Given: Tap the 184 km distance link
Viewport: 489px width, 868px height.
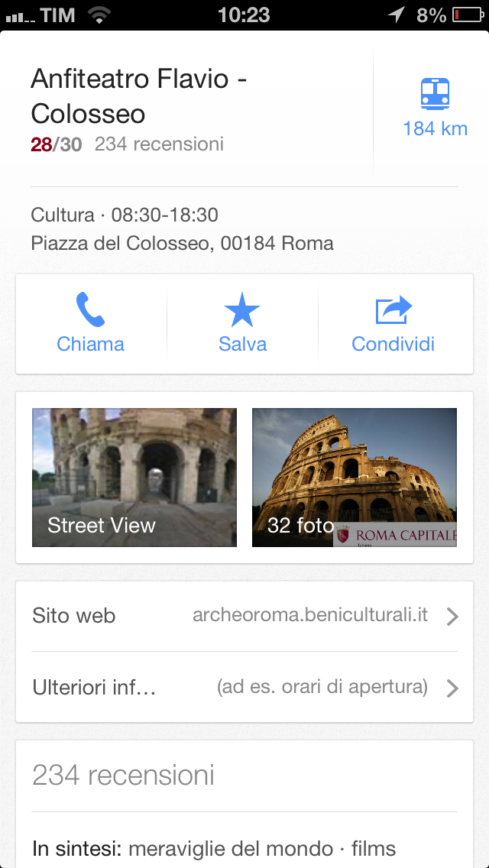Looking at the screenshot, I should pyautogui.click(x=435, y=129).
